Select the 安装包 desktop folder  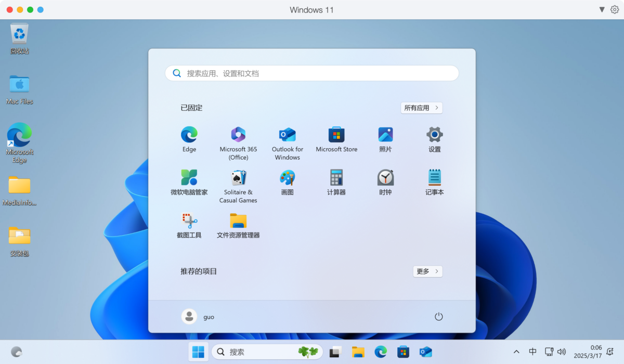pos(20,242)
